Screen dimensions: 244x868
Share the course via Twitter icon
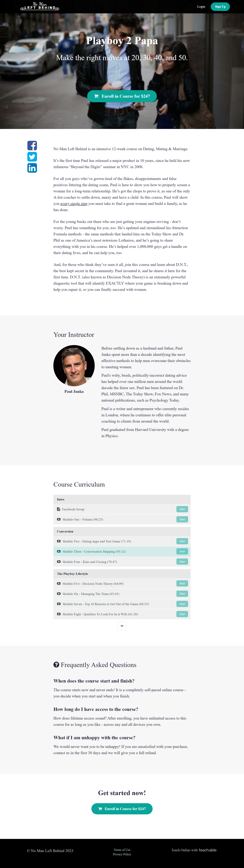point(32,157)
